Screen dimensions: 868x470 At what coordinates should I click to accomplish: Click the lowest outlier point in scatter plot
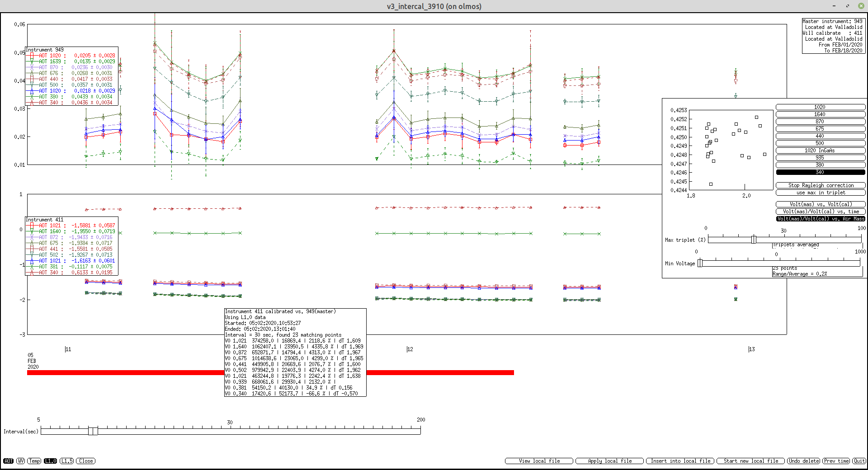coord(711,184)
